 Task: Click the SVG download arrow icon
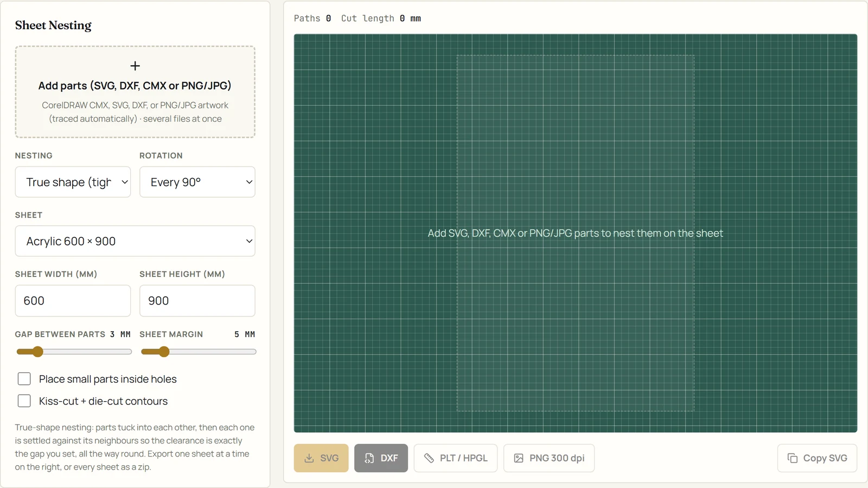309,458
